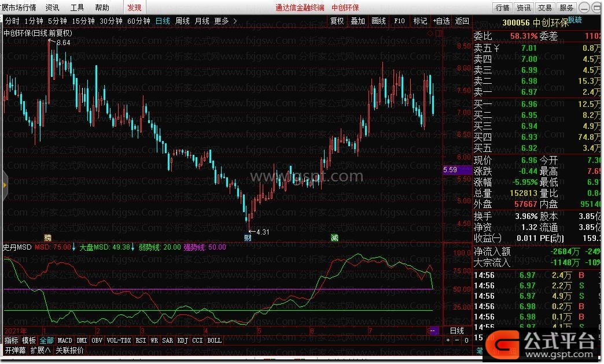Switch to the 行情 button at top right

pos(502,8)
